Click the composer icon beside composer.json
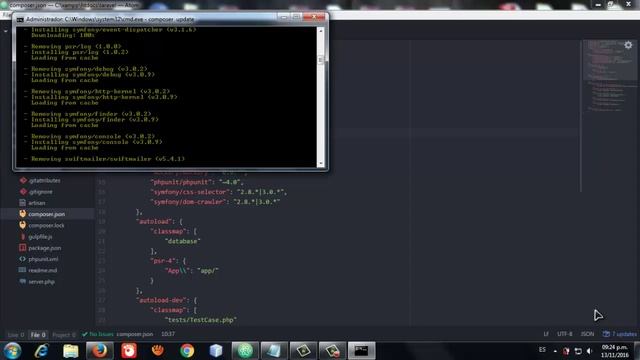 click(x=22, y=213)
